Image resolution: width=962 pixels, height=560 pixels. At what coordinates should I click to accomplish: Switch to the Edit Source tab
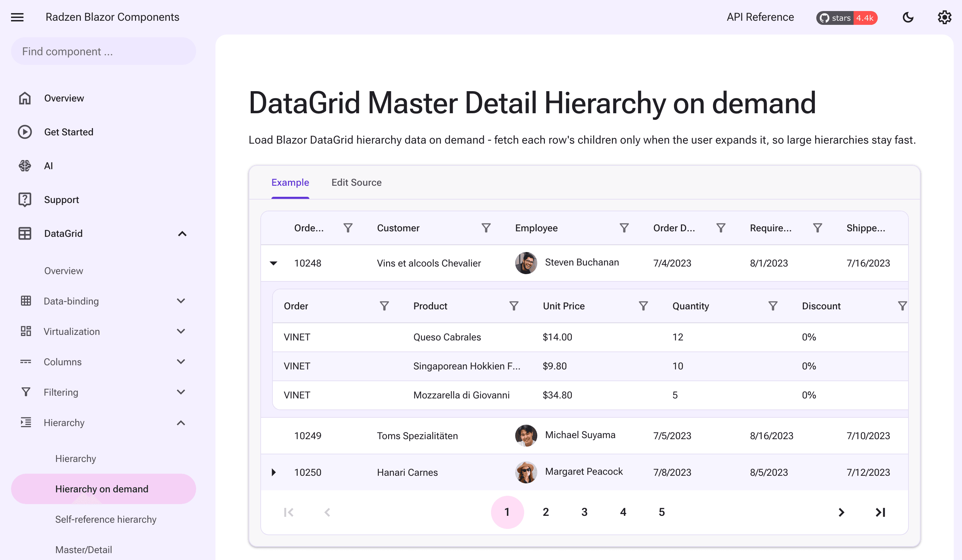(x=356, y=183)
